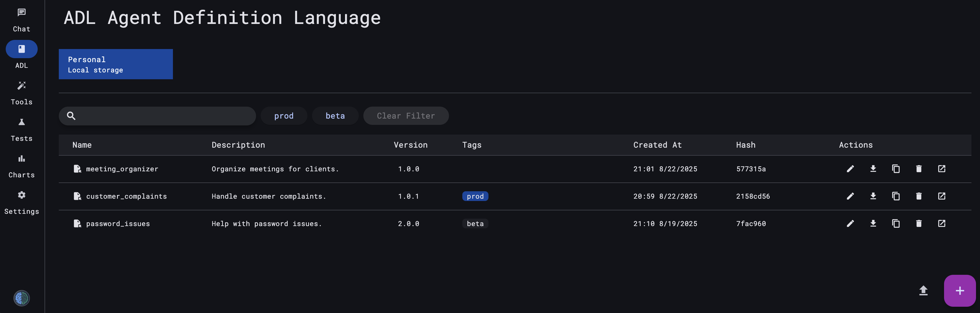
Task: Download the password_issues ADL
Action: (x=873, y=223)
